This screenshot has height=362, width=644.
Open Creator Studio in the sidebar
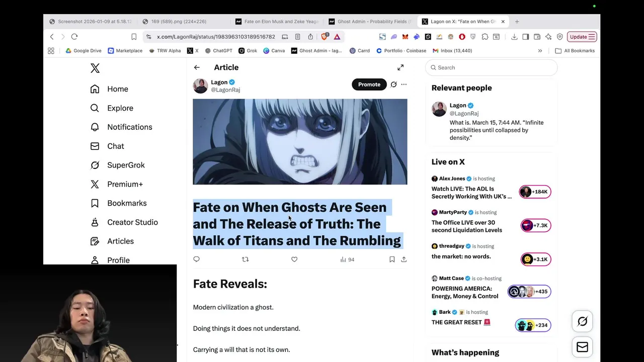coord(124,222)
